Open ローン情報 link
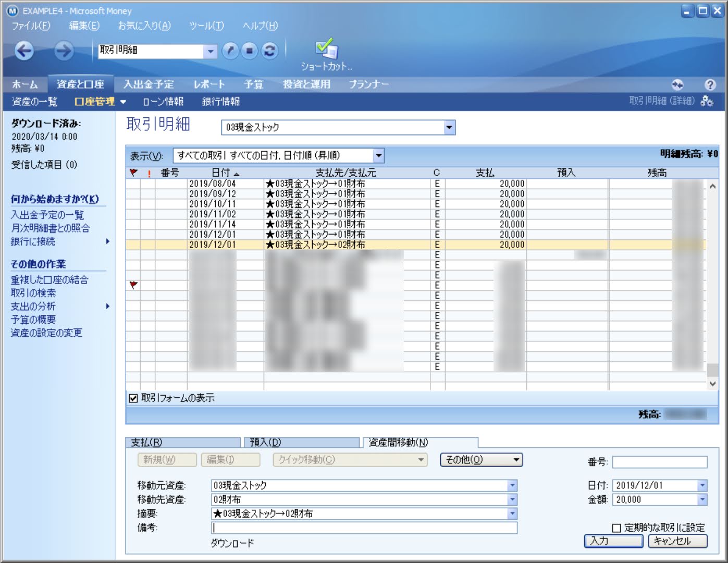This screenshot has width=728, height=563. click(163, 102)
